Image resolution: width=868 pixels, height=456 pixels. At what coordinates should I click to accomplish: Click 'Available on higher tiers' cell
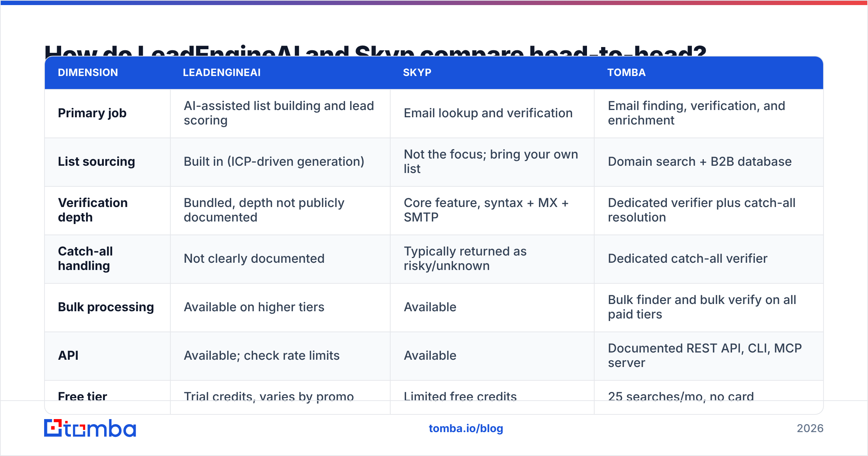point(254,307)
